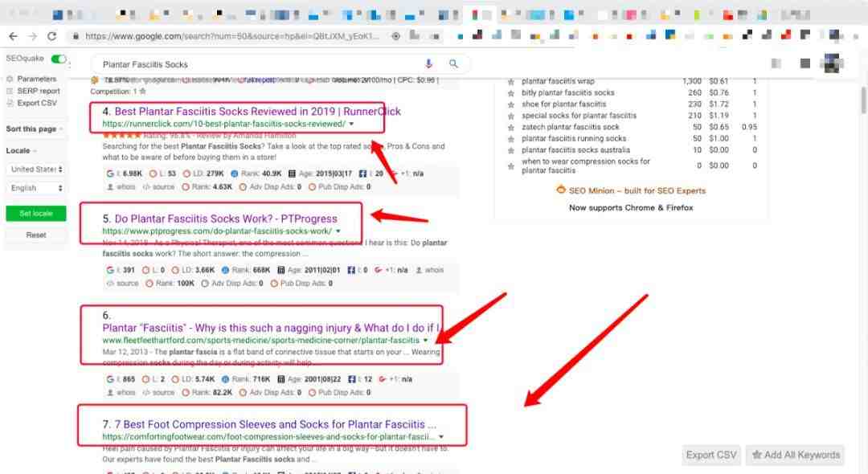Star bitly plantar fasciitis socks keyword
This screenshot has width=868, height=474.
(x=511, y=93)
